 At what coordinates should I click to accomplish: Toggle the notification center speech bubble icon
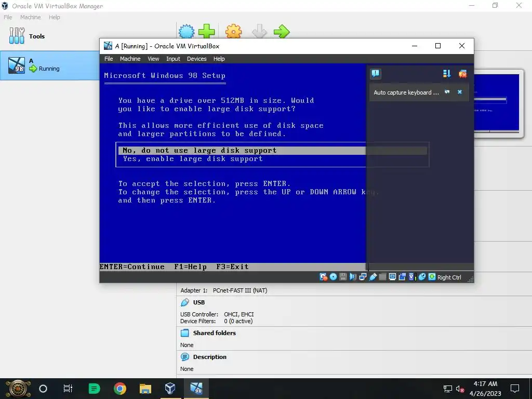tap(376, 74)
